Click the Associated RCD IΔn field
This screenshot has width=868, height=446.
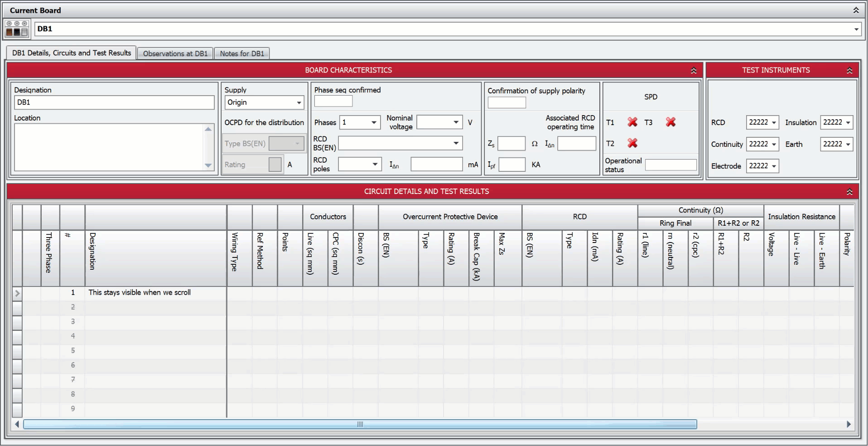coord(577,144)
